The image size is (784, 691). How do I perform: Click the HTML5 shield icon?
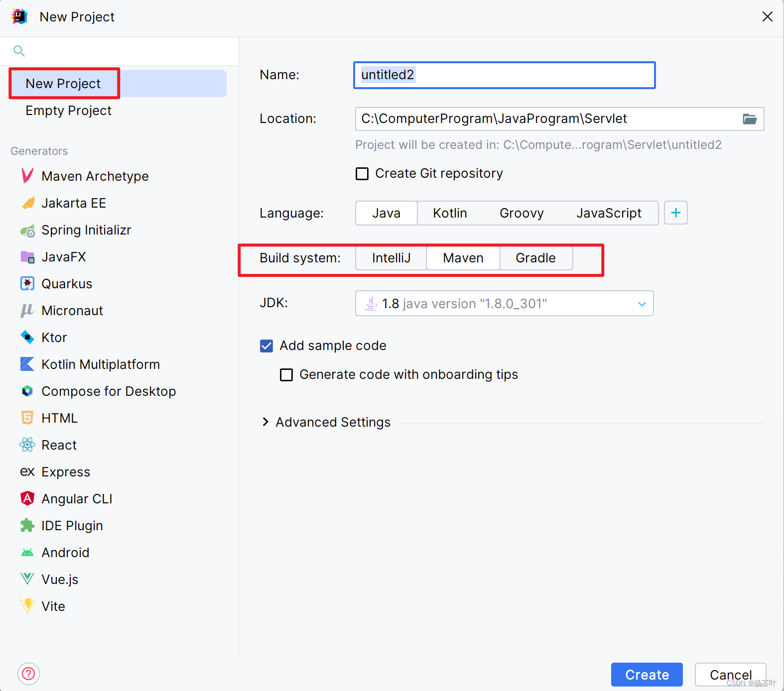27,418
